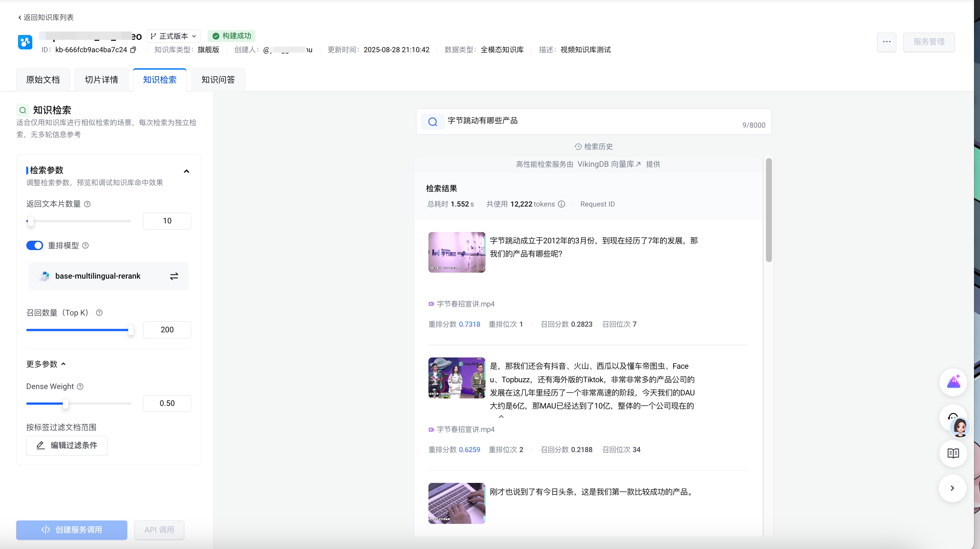Screen dimensions: 980x549
Task: Click the first result's video thumbnail
Action: [457, 252]
